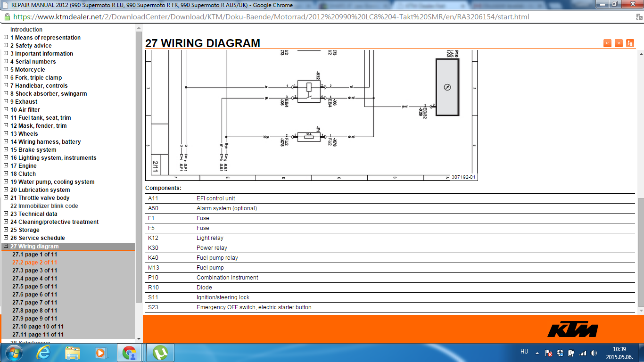Image resolution: width=644 pixels, height=362 pixels.
Task: Open the Dropbox tray icon
Action: point(560,353)
